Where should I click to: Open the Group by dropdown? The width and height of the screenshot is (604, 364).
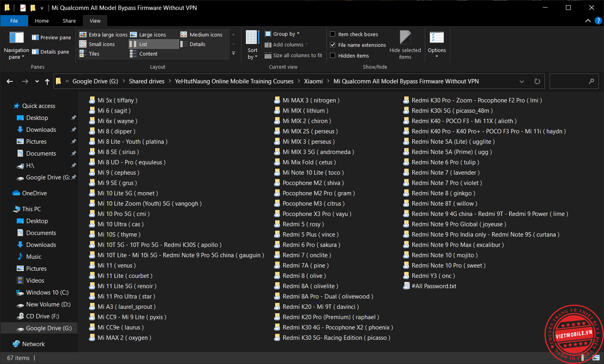282,34
